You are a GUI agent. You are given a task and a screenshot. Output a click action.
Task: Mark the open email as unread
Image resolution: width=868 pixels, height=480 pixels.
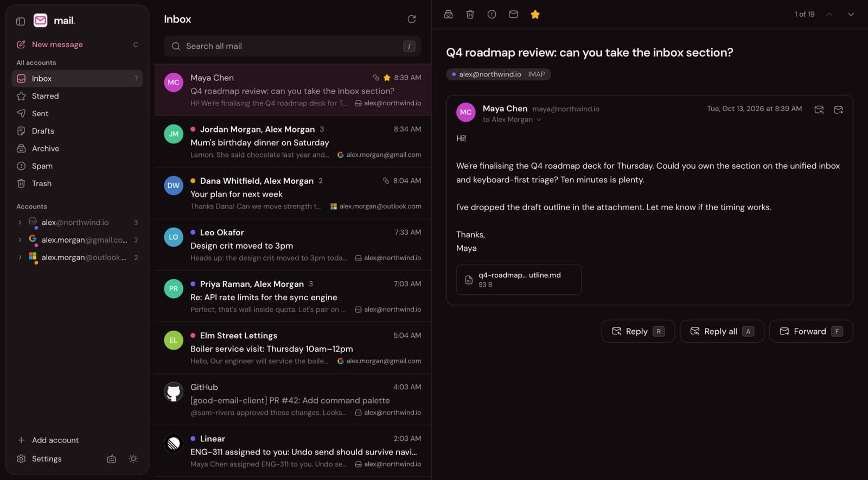point(513,15)
